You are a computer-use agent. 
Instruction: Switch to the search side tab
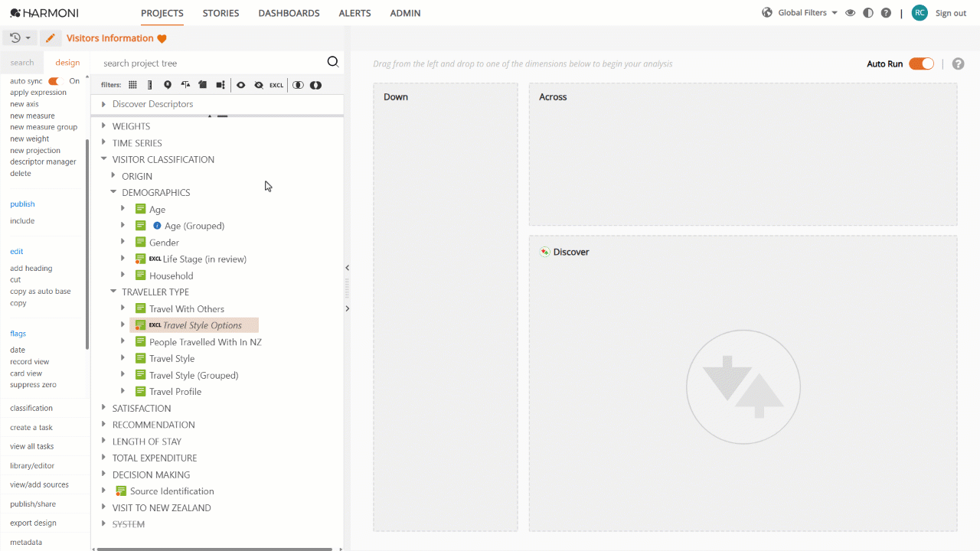pyautogui.click(x=22, y=63)
